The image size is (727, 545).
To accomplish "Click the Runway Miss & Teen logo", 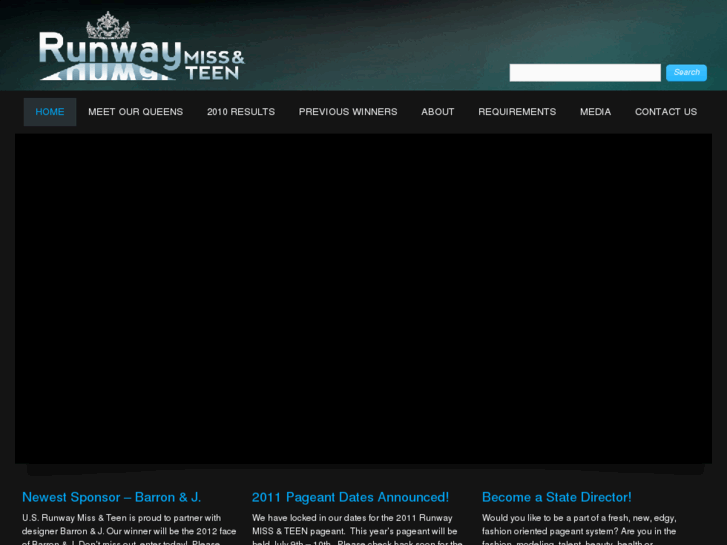I will point(142,46).
